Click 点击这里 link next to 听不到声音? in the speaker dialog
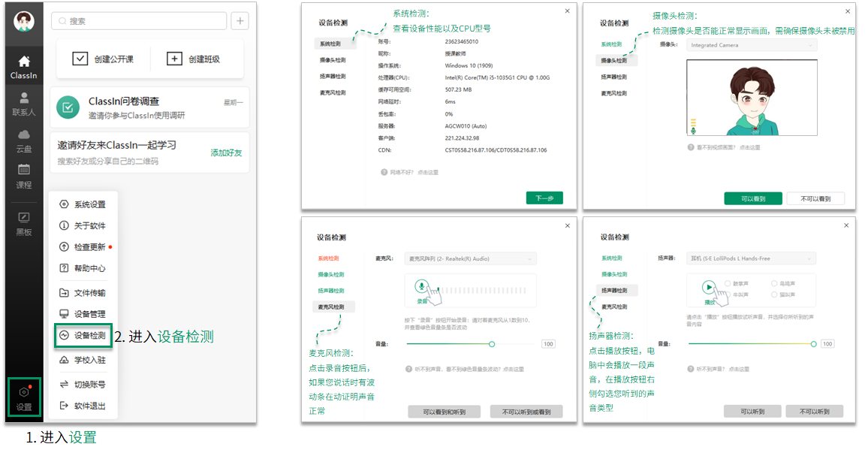The width and height of the screenshot is (868, 453). pyautogui.click(x=739, y=369)
